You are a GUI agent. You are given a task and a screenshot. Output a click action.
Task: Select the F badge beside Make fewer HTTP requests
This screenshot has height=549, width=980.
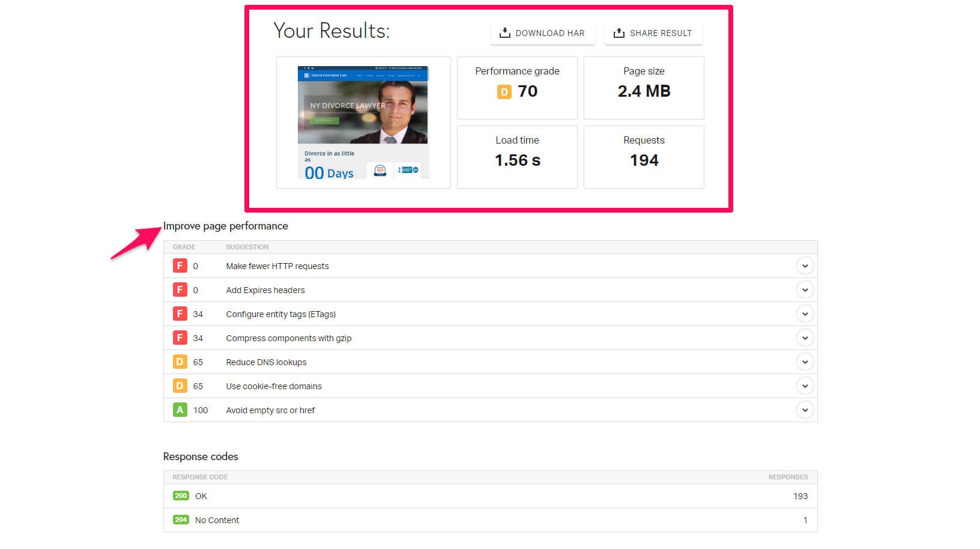180,265
